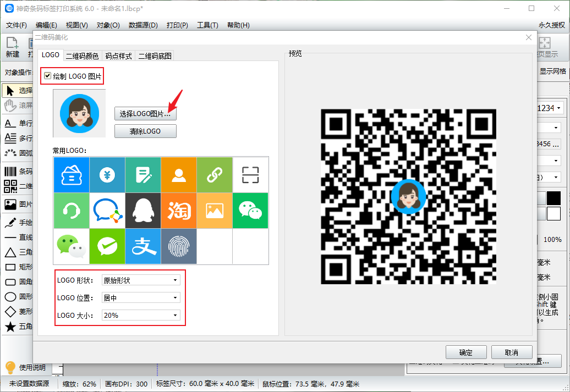Select the fingerprint LOGO icon
The image size is (570, 392).
pos(179,246)
